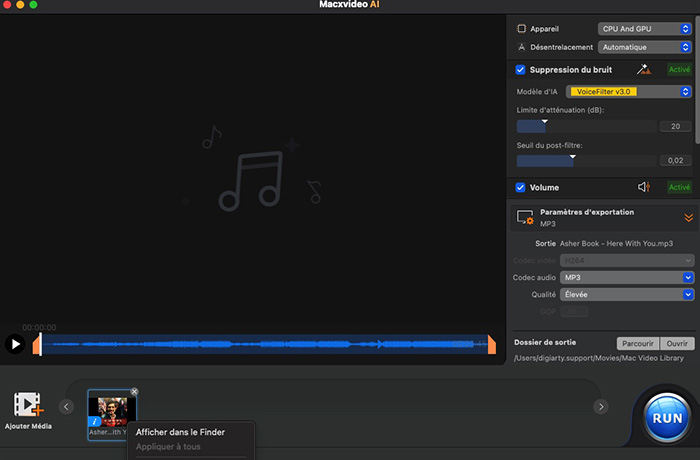700x460 pixels.
Task: Click the right orange trim handle
Action: [x=492, y=345]
